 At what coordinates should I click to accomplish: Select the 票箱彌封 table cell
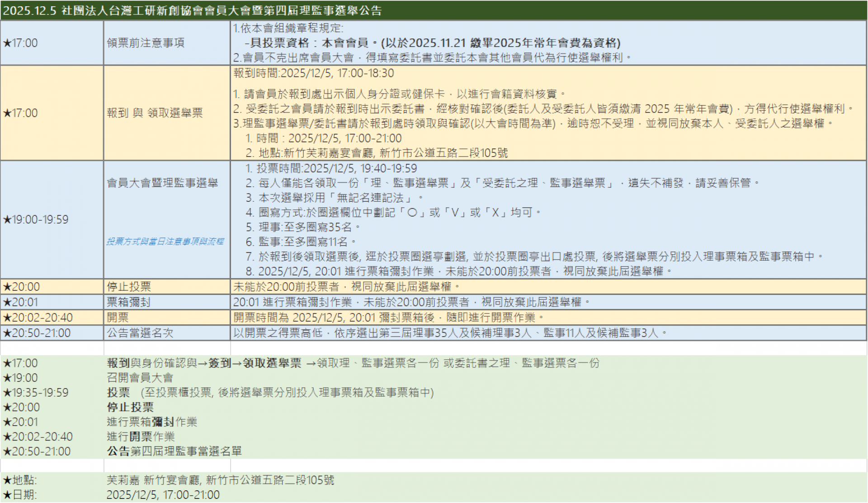pyautogui.click(x=128, y=302)
